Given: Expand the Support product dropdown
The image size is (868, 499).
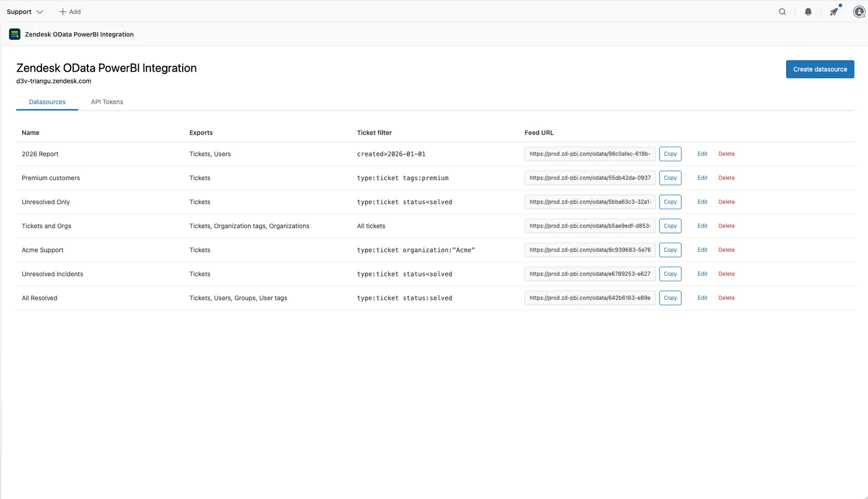Looking at the screenshot, I should (25, 12).
